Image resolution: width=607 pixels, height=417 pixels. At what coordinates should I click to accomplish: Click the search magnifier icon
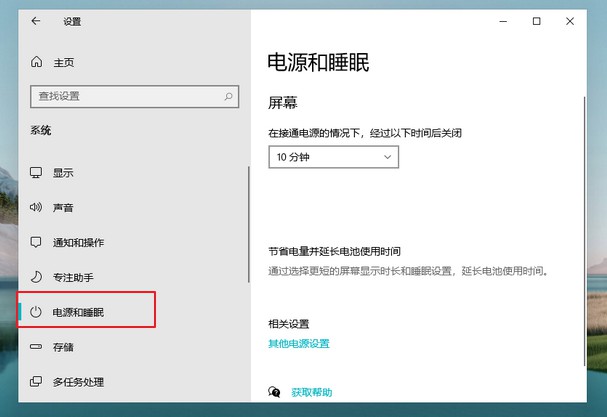coord(228,96)
